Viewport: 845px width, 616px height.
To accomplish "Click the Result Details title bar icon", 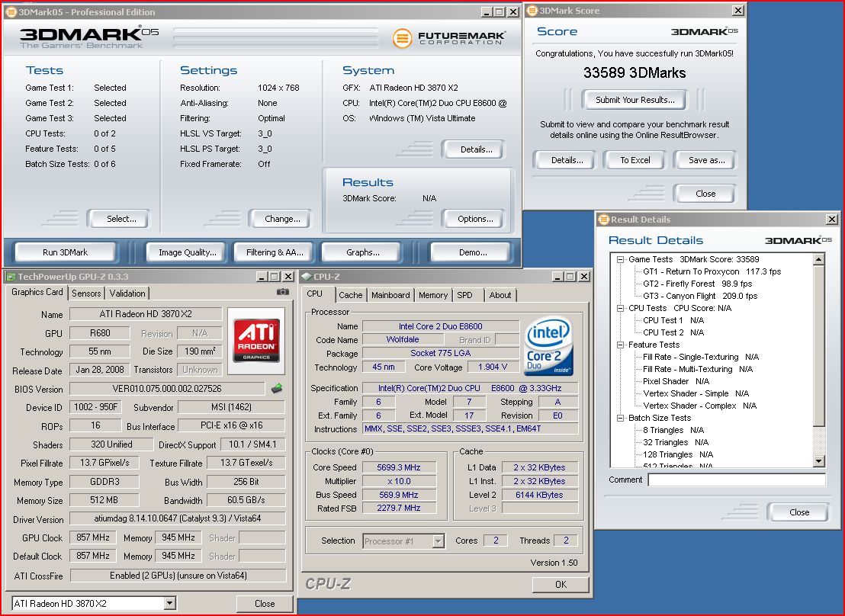I will tap(603, 220).
